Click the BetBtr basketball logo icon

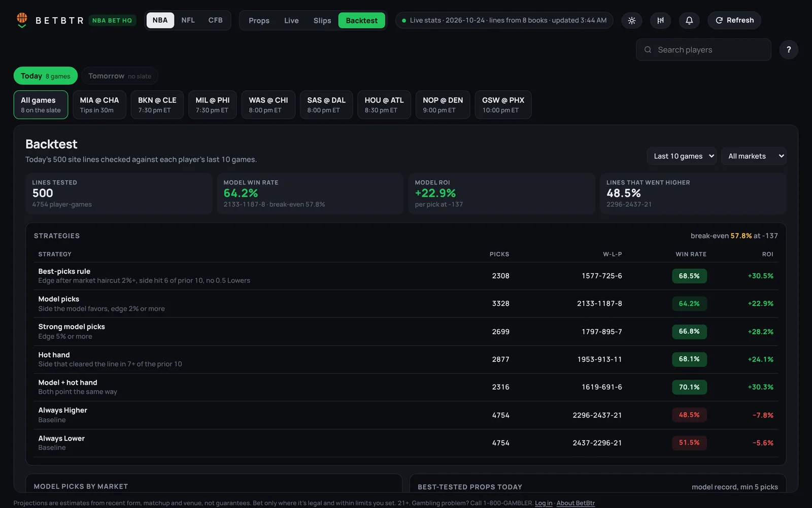click(x=22, y=20)
